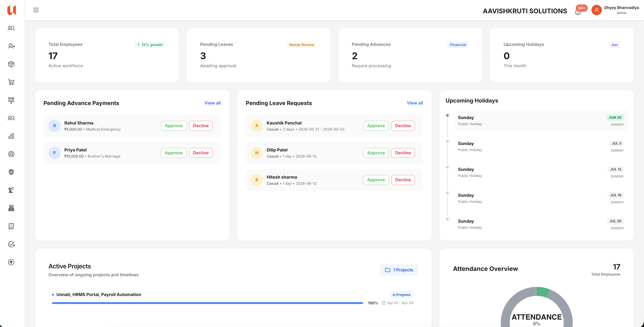The width and height of the screenshot is (644, 327).
Task: Select the JUL 12 Sunday holiday entry
Action: pyautogui.click(x=541, y=172)
